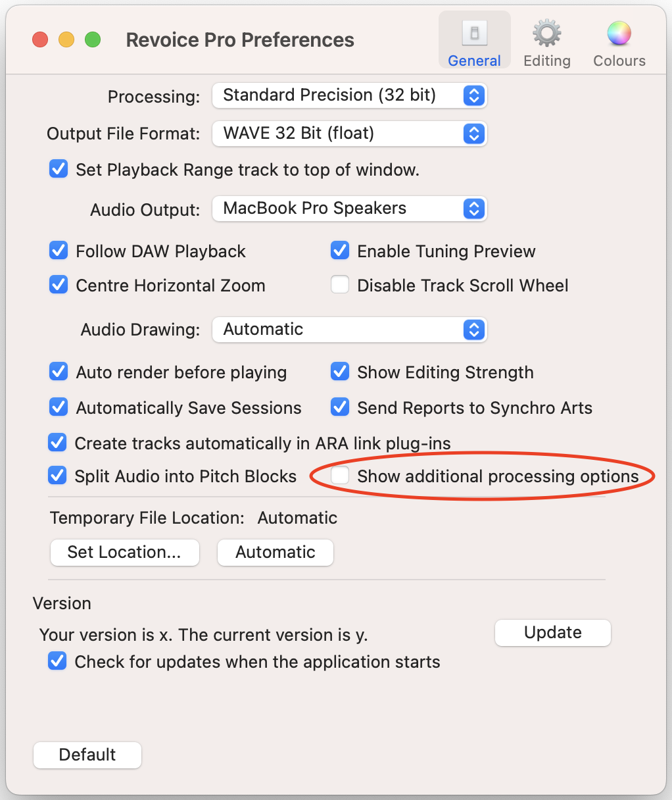Click the Automatic temporary location button
Viewport: 672px width, 800px height.
pos(276,552)
